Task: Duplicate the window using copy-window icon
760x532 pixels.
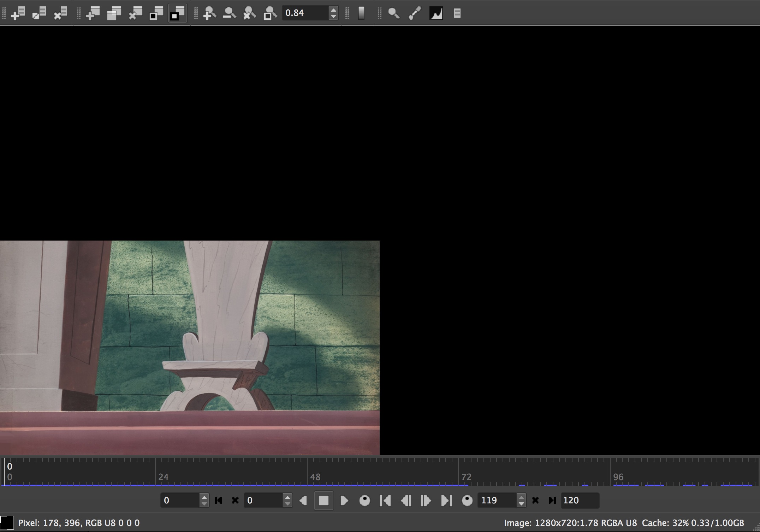Action: pos(114,13)
